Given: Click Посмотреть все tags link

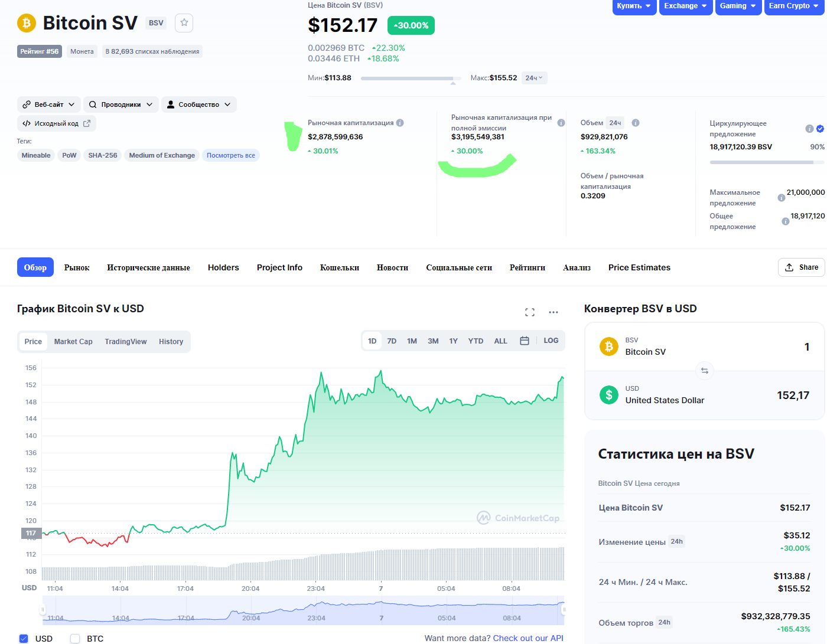Looking at the screenshot, I should [x=231, y=155].
